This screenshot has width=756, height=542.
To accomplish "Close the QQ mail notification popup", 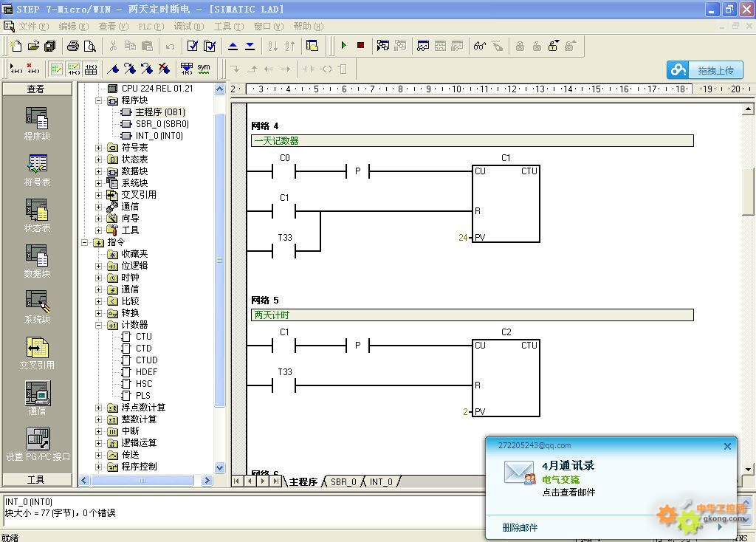I will (x=727, y=447).
